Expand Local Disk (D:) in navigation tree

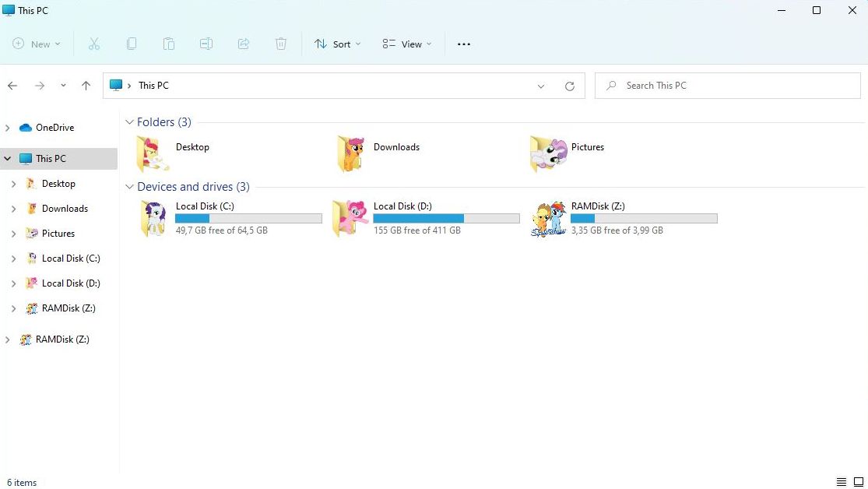click(x=14, y=283)
